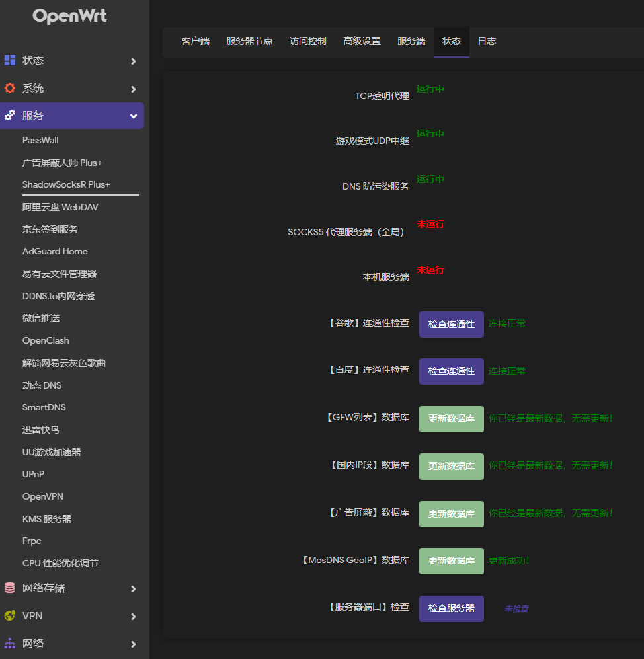Click the 服务 gears icon
The height and width of the screenshot is (659, 644).
(x=10, y=115)
